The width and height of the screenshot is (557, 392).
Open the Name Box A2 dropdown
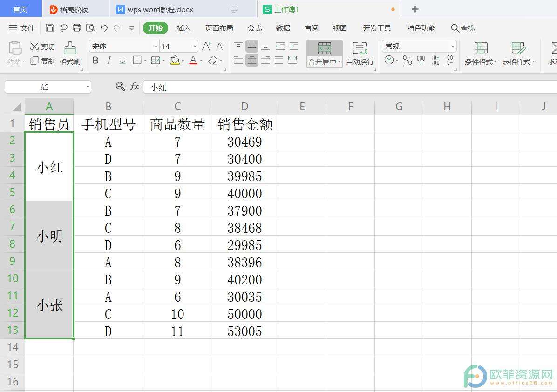pyautogui.click(x=88, y=87)
